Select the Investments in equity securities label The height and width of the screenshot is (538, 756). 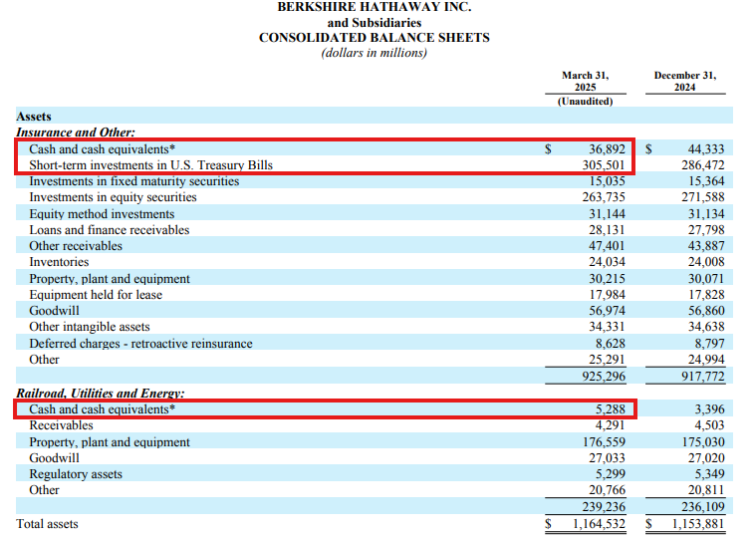point(113,197)
